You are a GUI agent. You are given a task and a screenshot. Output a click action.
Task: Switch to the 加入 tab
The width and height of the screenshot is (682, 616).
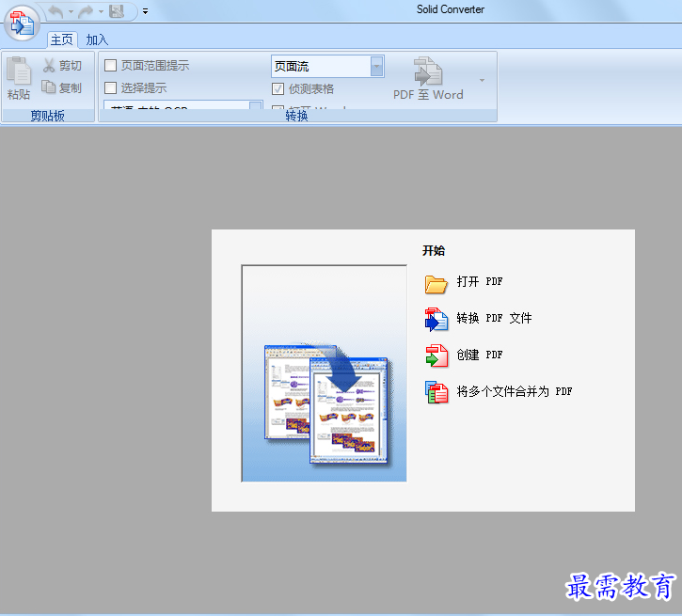[97, 40]
